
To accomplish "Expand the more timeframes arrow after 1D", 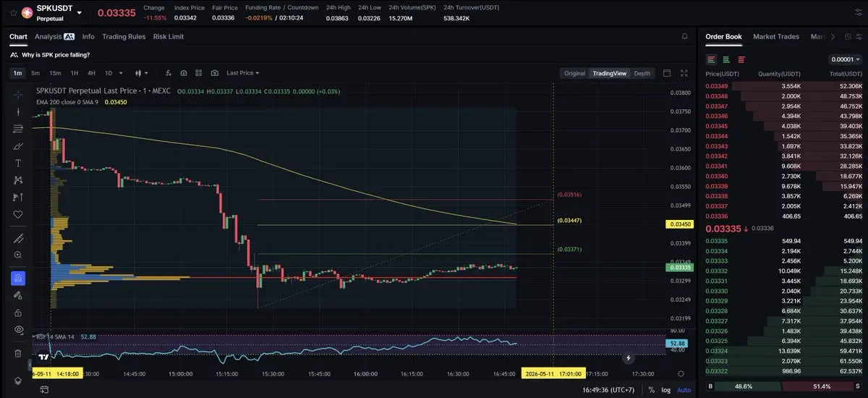I will (x=120, y=73).
